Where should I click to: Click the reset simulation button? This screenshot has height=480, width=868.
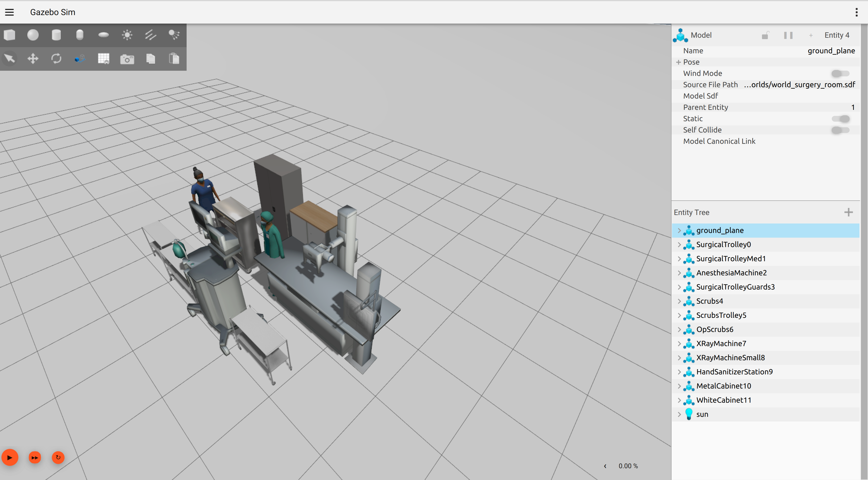[58, 457]
